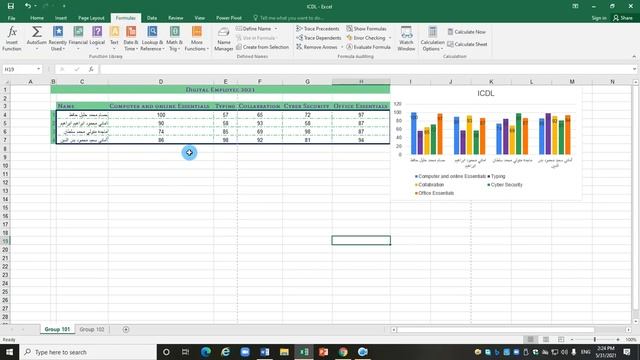The width and height of the screenshot is (640, 360).
Task: Select cell with value 100
Action: point(161,115)
